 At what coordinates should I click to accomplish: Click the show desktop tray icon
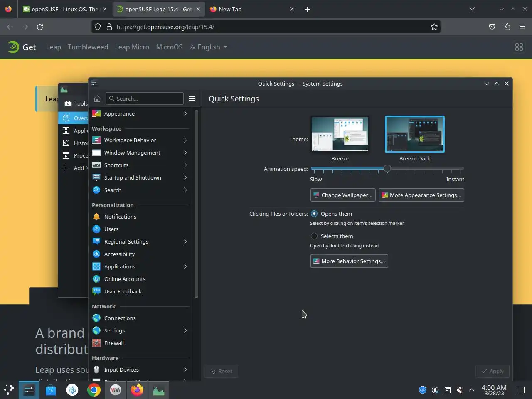tap(521, 390)
